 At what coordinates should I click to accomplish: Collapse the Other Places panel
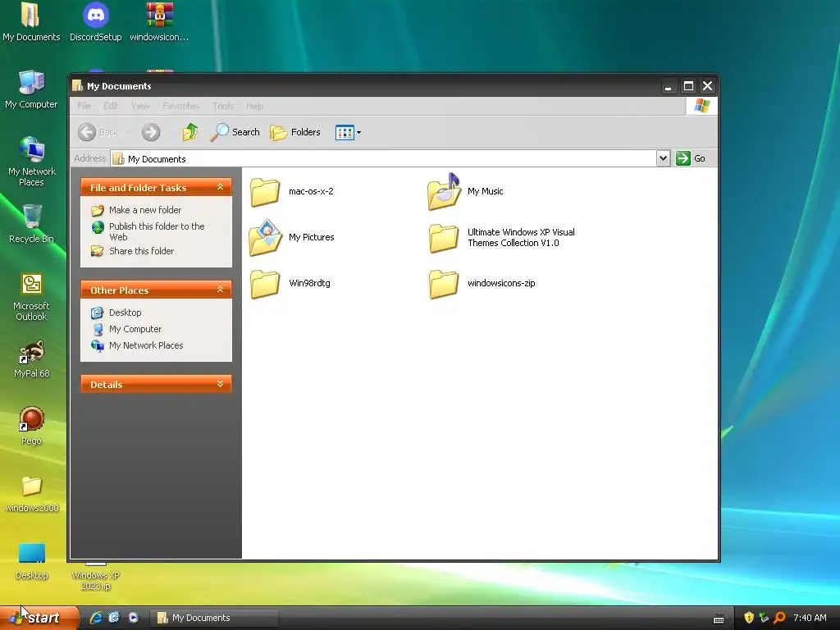click(x=220, y=290)
